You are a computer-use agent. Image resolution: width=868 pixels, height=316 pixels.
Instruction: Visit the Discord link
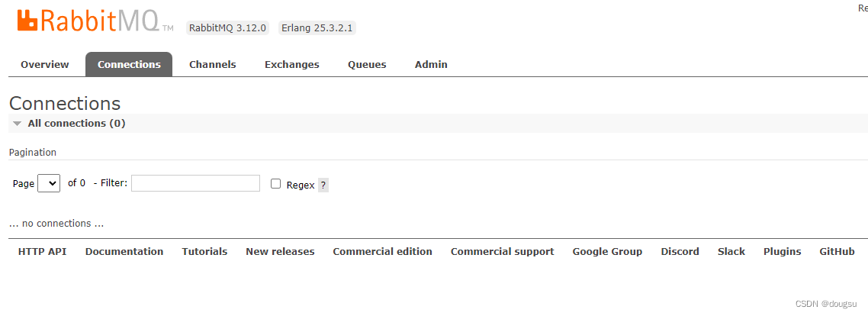680,251
